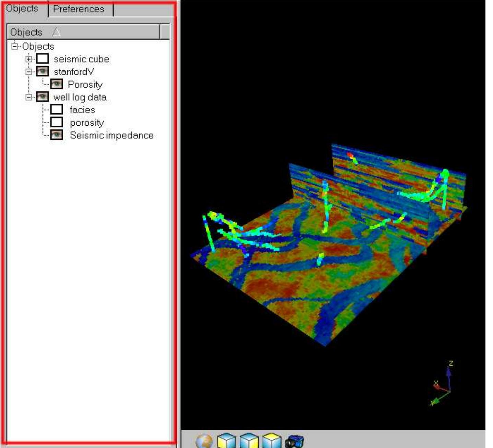Switch to the Preferences tab
Viewport: 493px width, 448px height.
point(79,9)
